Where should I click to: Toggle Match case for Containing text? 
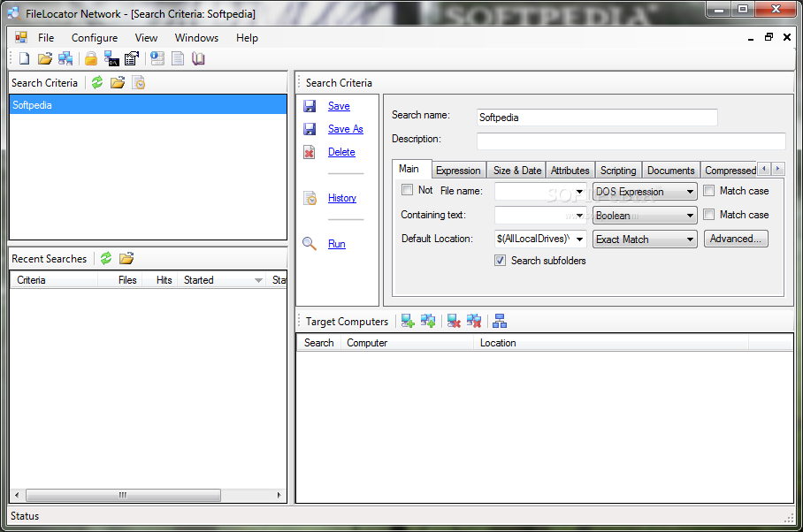pos(708,215)
